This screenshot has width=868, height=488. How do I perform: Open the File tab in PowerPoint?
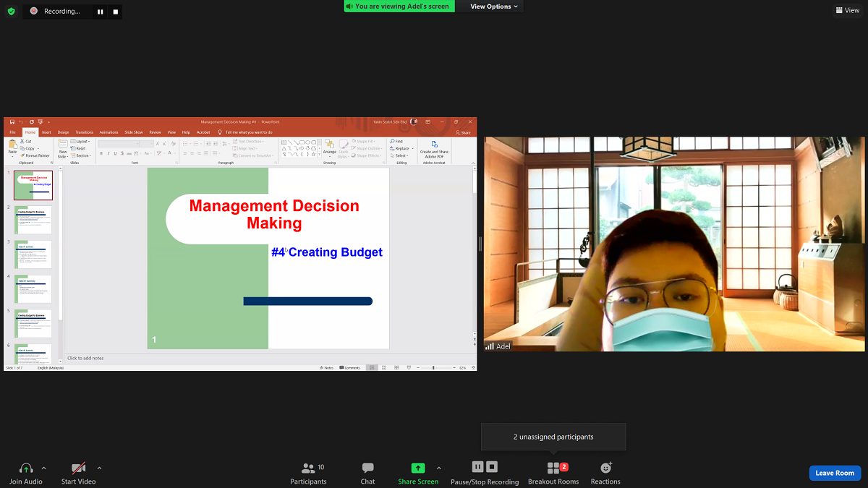click(x=12, y=132)
